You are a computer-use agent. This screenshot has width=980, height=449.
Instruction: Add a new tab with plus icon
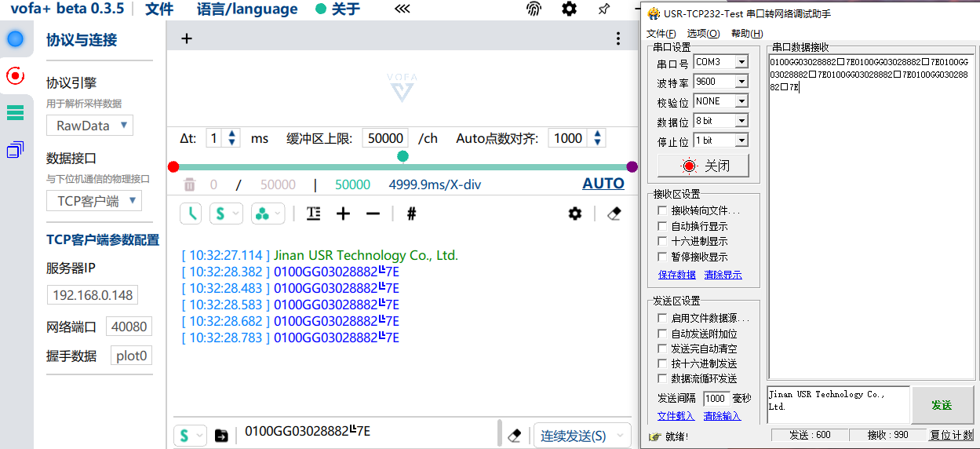187,39
